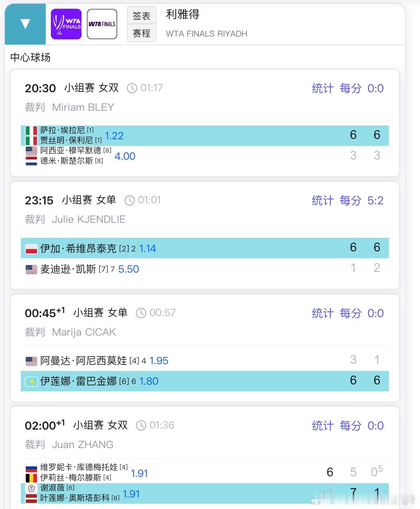This screenshot has height=509, width=420.
Task: Open 统计 for the 20:30 doubles match
Action: point(322,88)
